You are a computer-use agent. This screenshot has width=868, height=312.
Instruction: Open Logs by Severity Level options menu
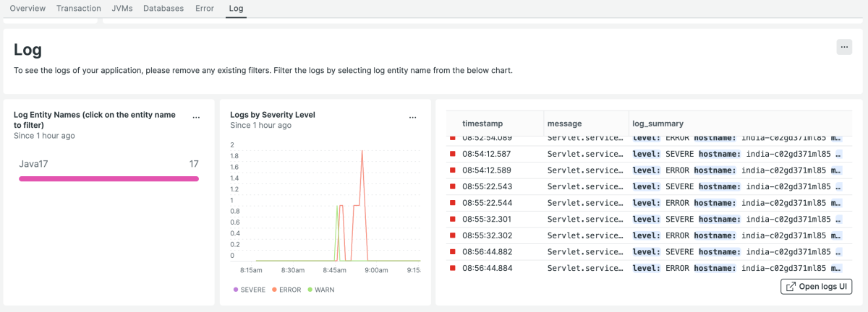click(x=413, y=117)
